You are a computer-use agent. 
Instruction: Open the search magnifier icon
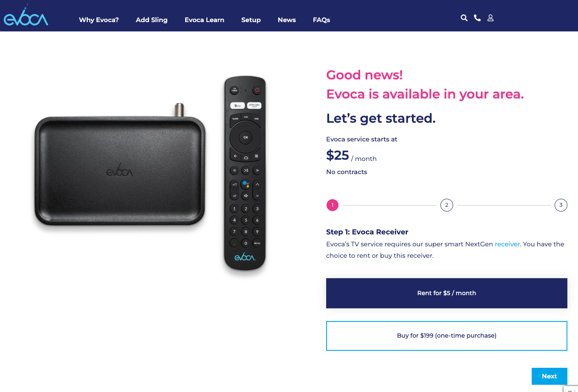coord(464,18)
